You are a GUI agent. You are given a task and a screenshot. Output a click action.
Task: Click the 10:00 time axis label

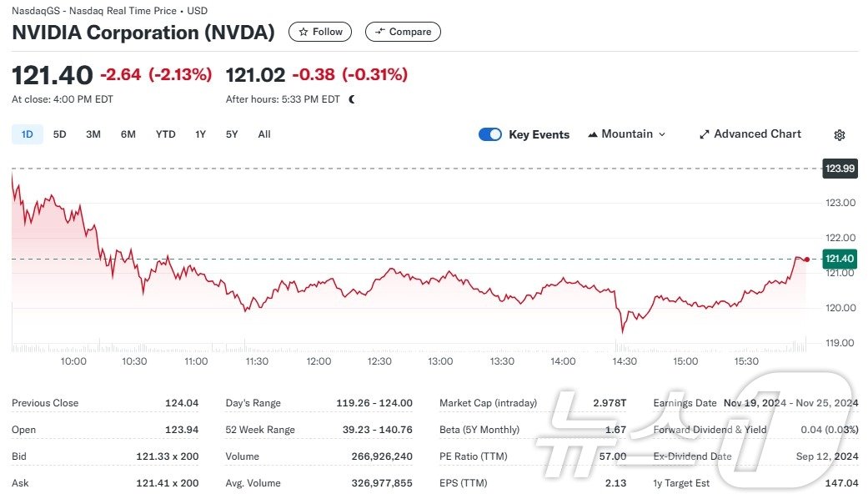tap(73, 361)
